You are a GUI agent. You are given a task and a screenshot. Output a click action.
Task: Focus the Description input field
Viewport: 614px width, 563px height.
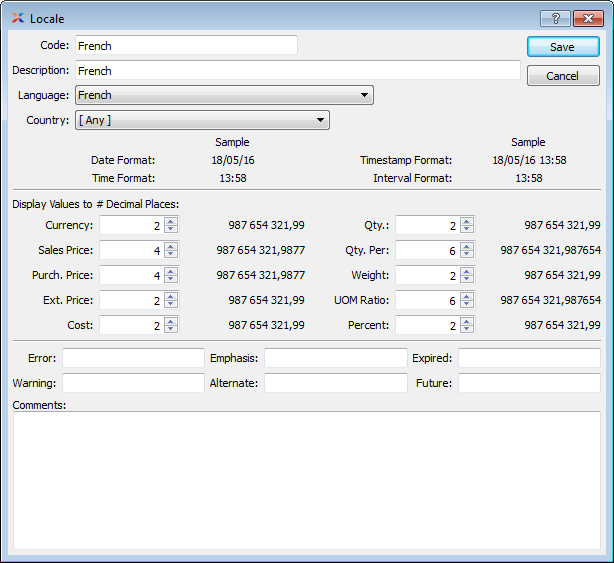[x=297, y=71]
